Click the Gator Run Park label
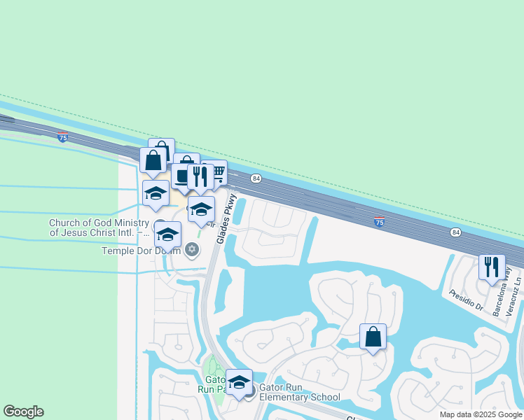The height and width of the screenshot is (420, 524). (x=212, y=384)
